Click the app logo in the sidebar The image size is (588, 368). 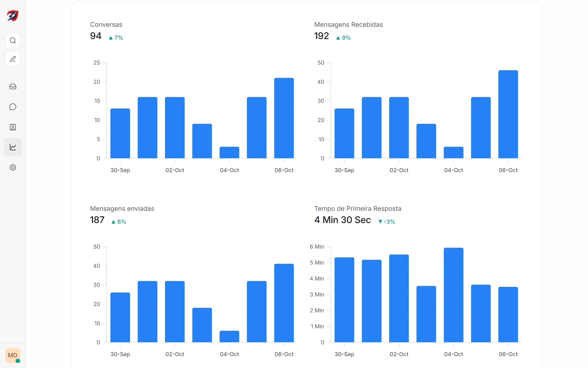pos(13,16)
